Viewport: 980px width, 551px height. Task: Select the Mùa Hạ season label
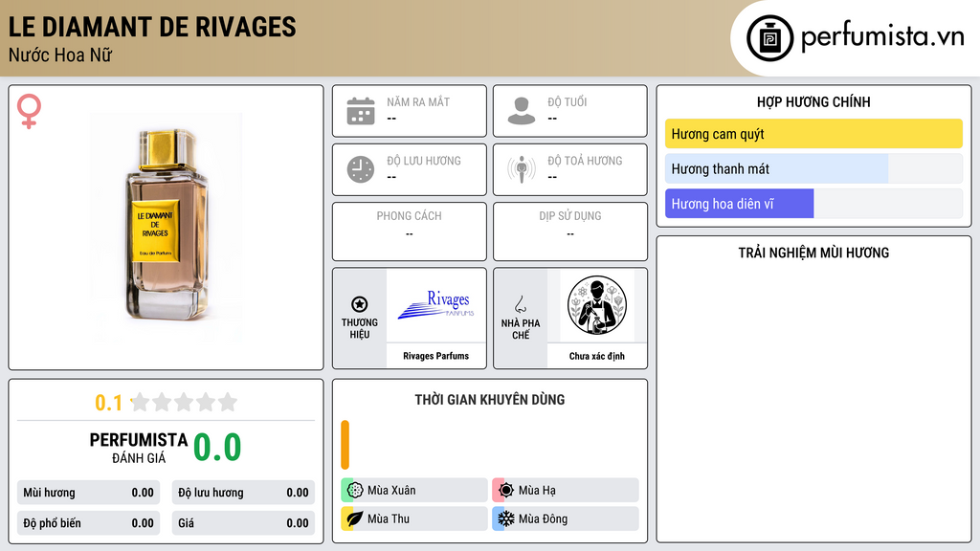(537, 491)
